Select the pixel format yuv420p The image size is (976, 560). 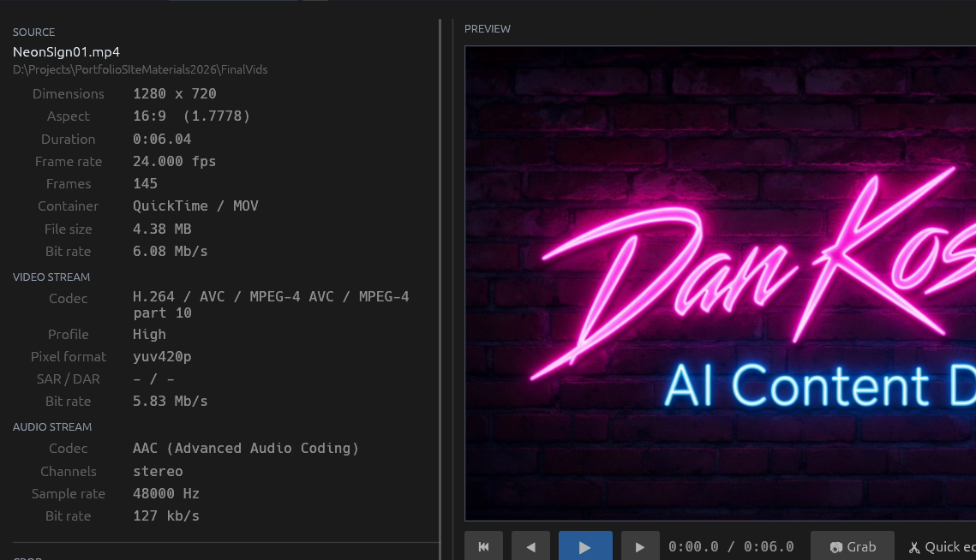tap(162, 357)
